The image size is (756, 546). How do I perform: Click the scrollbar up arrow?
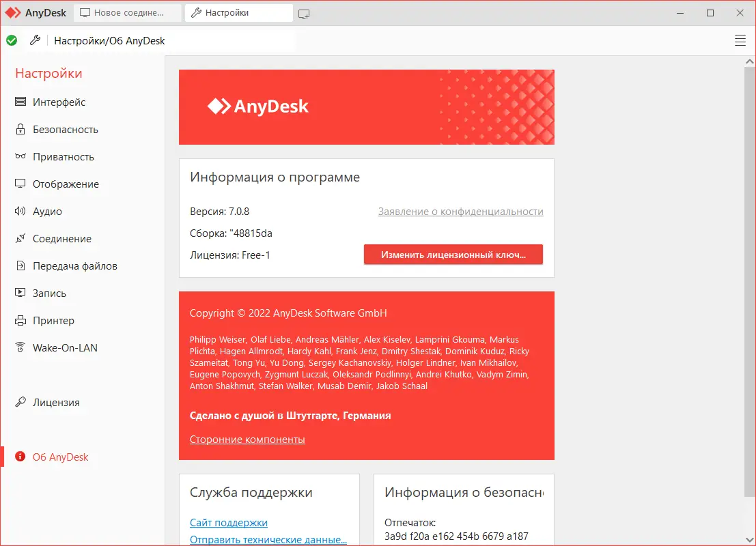coord(749,61)
